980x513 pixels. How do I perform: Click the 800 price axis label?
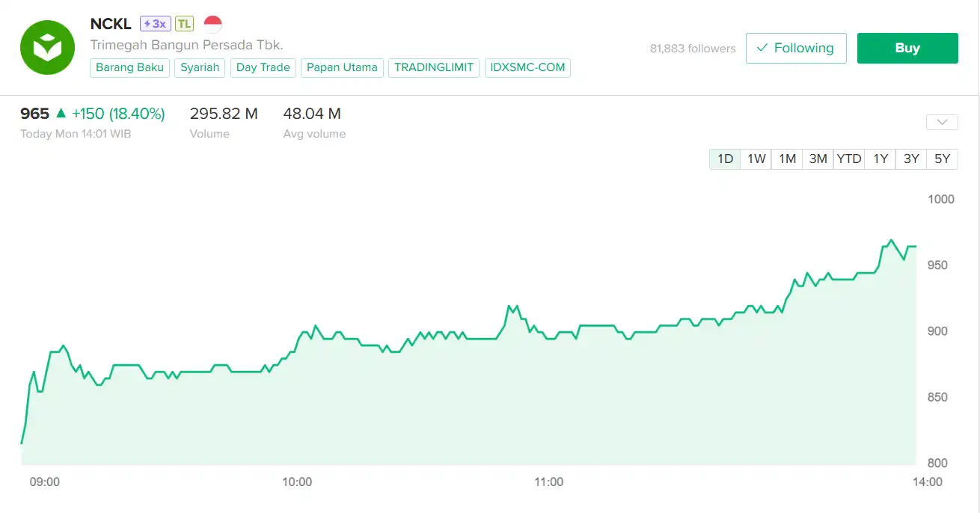pos(938,464)
